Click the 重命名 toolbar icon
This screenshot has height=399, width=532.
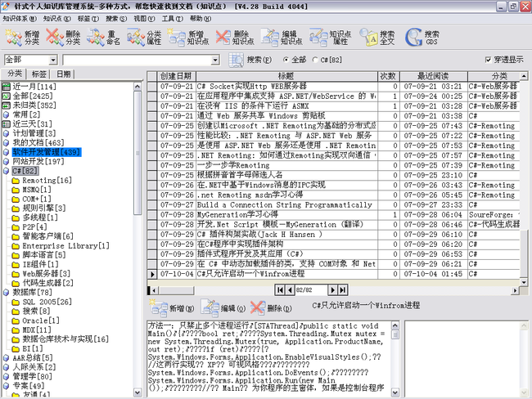pyautogui.click(x=103, y=38)
